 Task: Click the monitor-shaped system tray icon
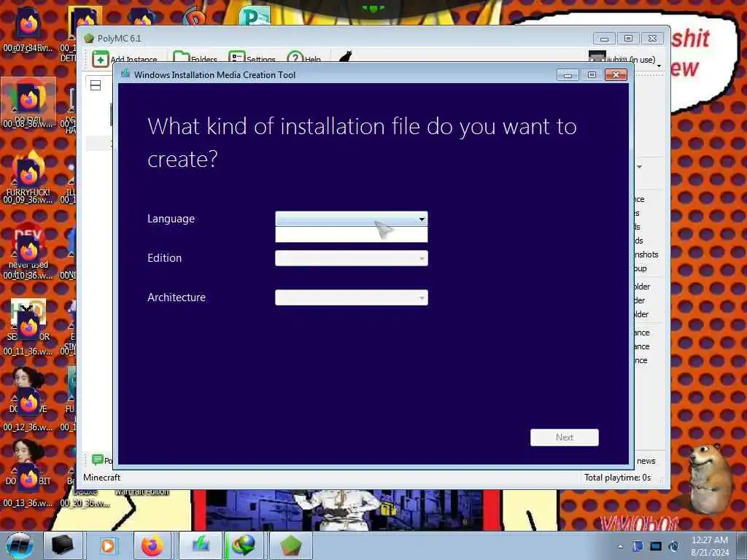pos(656,546)
